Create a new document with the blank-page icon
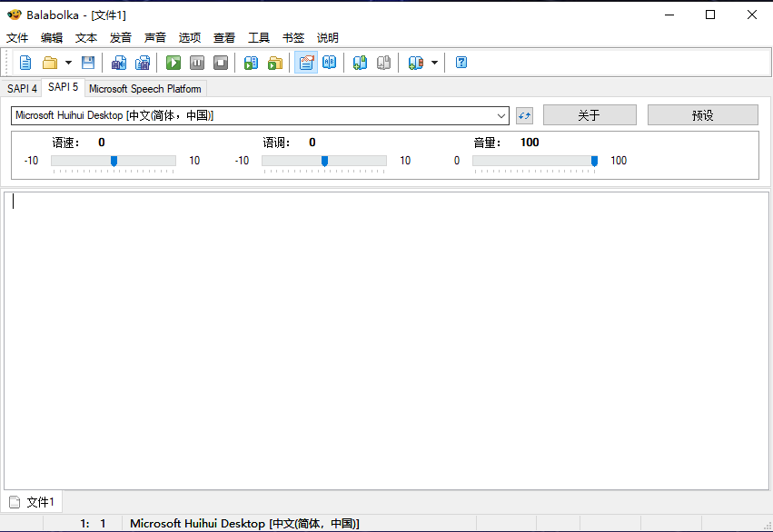 (x=25, y=63)
